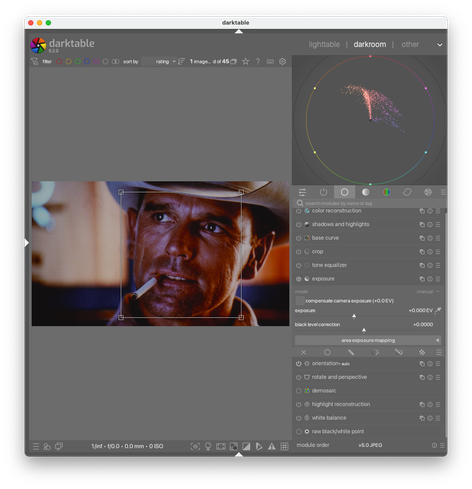This screenshot has width=472, height=489.
Task: Expand the highlight reconstruction module
Action: coord(341,404)
